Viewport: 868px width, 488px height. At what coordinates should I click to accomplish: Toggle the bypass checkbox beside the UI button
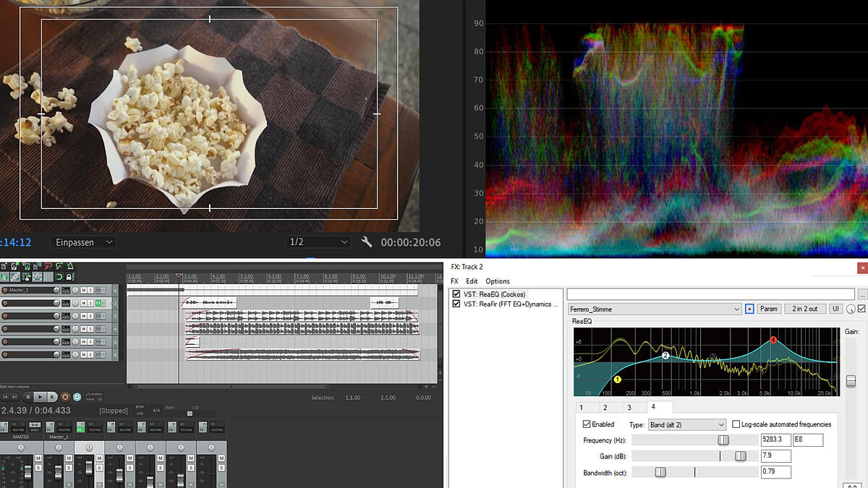(x=861, y=309)
